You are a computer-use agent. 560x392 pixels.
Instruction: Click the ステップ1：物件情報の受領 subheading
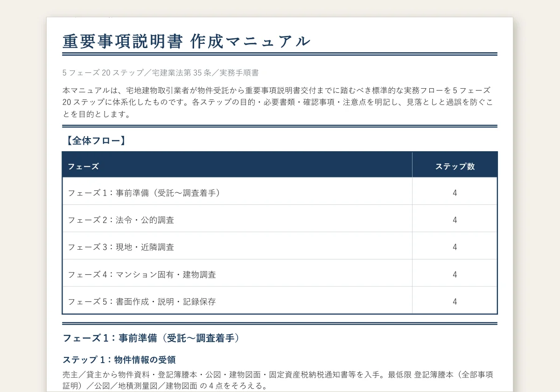[119, 360]
